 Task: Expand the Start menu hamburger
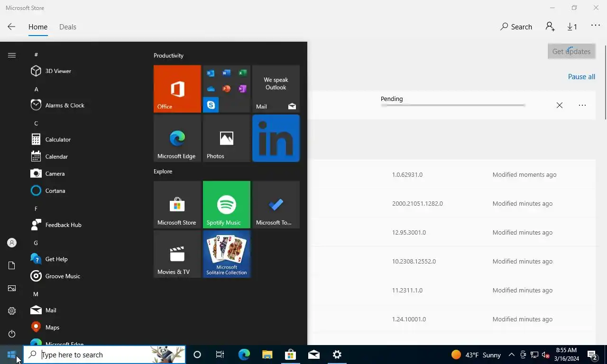[12, 55]
